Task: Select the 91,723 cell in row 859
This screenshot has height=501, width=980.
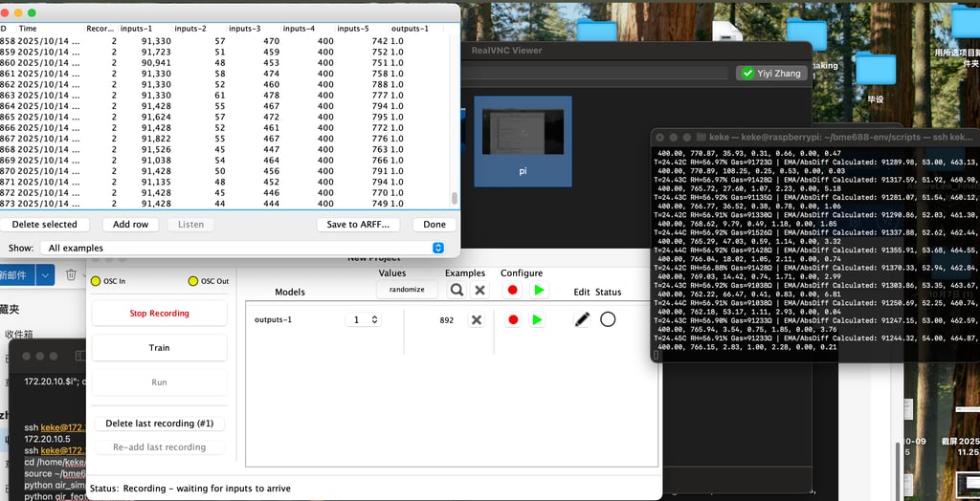Action: 156,52
